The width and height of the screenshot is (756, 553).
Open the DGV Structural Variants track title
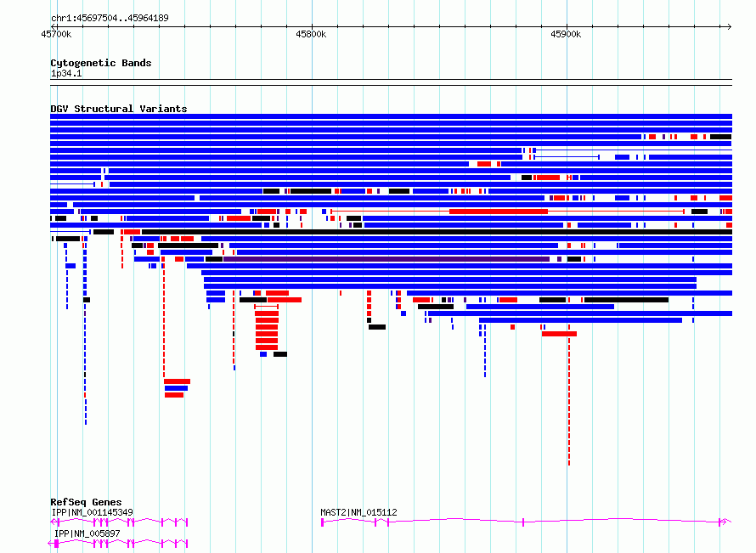[x=119, y=109]
